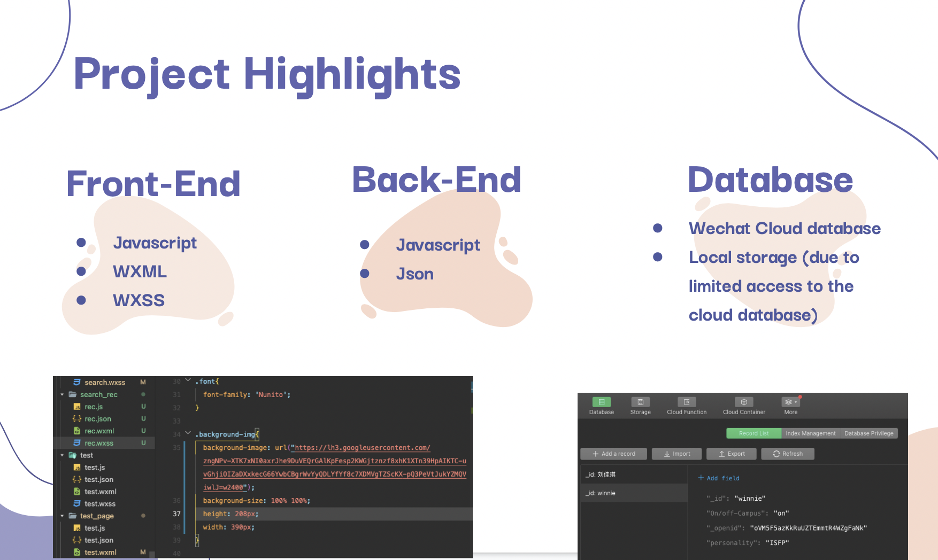
Task: Open test.js inside test_page folder
Action: pos(95,528)
